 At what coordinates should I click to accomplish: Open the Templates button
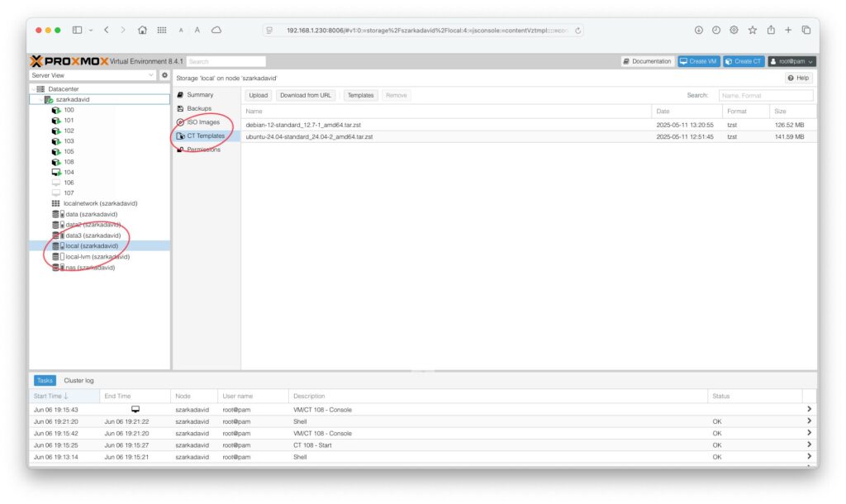(x=360, y=96)
